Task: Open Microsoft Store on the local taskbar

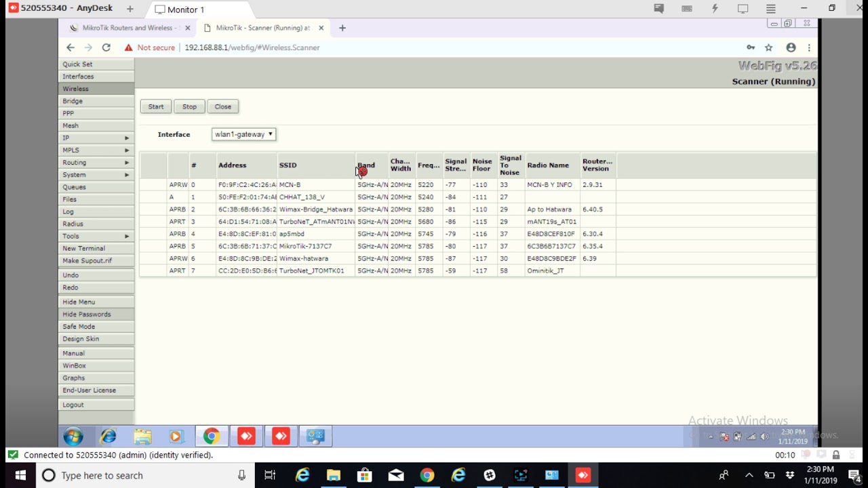Action: pos(364,475)
